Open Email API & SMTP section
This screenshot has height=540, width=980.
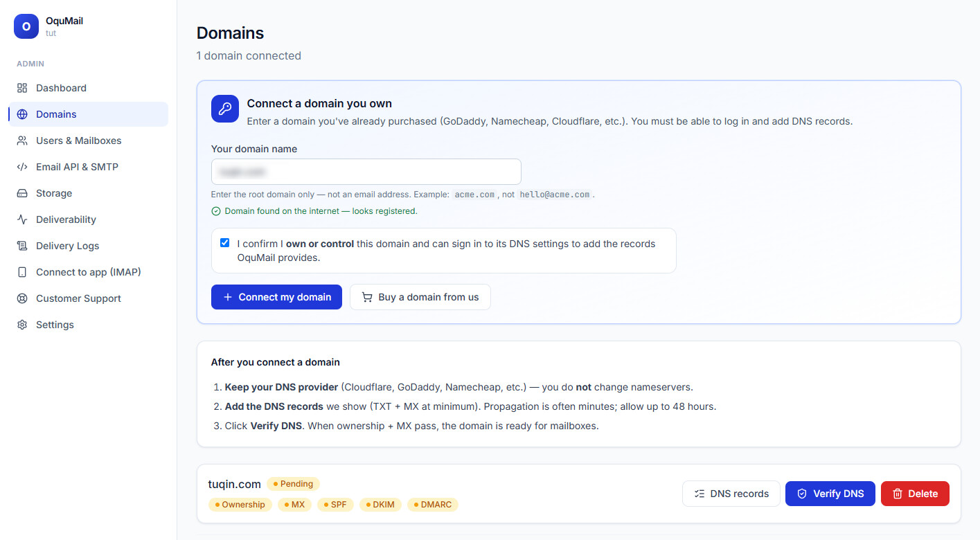[88, 167]
